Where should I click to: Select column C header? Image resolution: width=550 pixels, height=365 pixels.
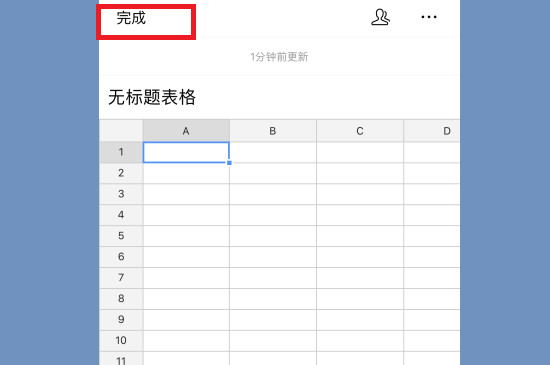[360, 131]
